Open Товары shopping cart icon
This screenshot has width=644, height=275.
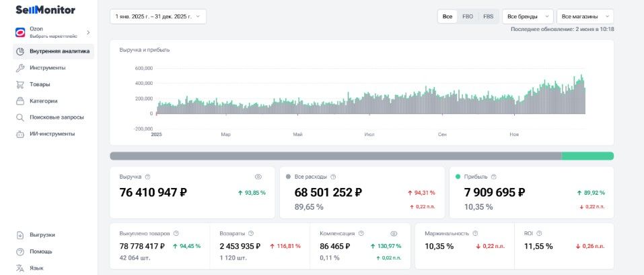coord(20,84)
